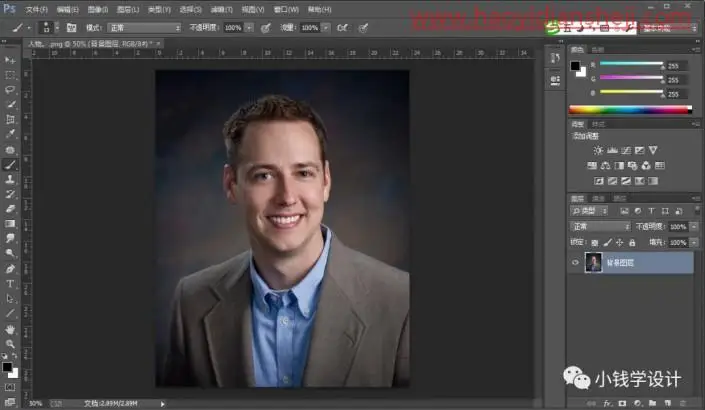
Task: Select the Crop tool
Action: click(x=10, y=119)
